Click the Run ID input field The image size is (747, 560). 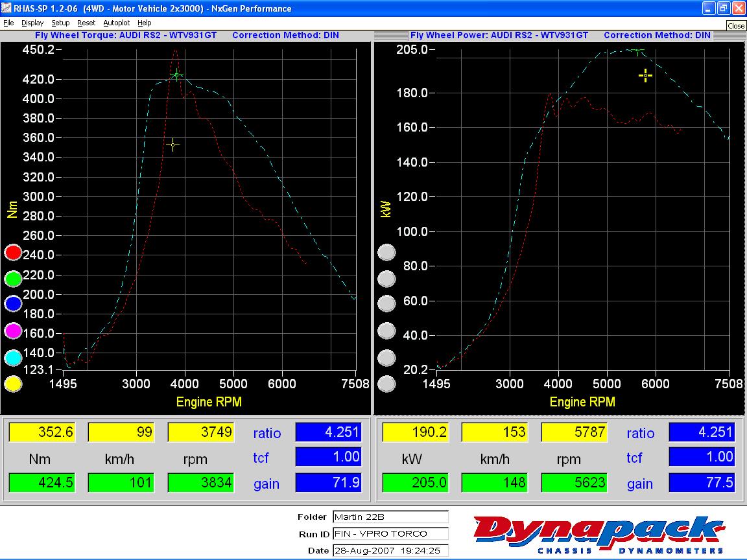390,534
